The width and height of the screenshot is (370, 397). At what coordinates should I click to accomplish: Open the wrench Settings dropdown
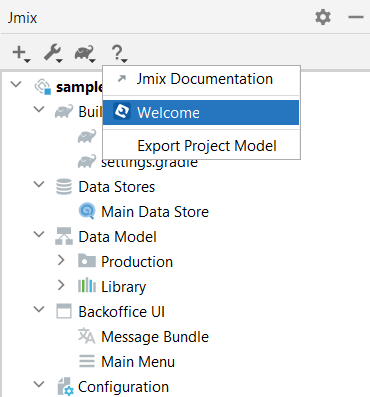53,53
